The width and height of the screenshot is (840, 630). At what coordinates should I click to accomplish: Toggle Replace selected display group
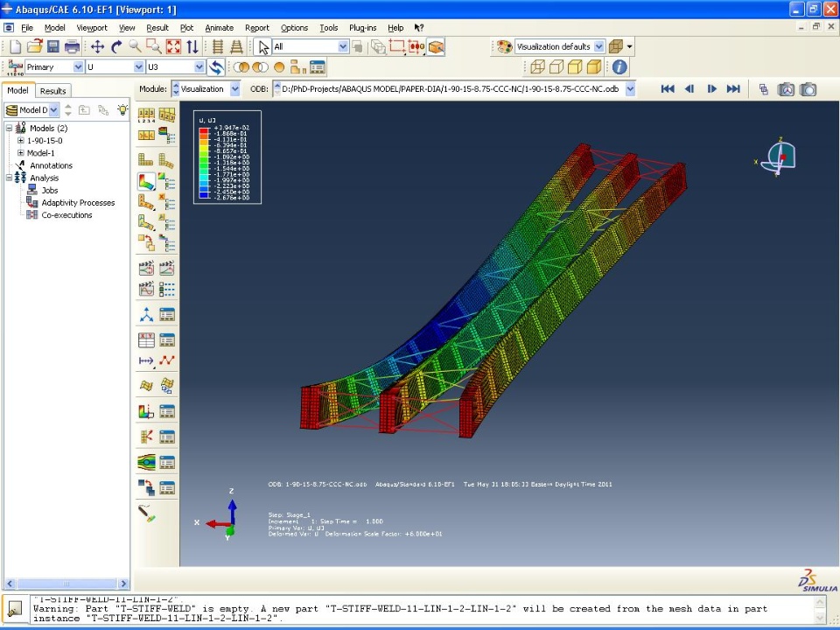point(241,67)
